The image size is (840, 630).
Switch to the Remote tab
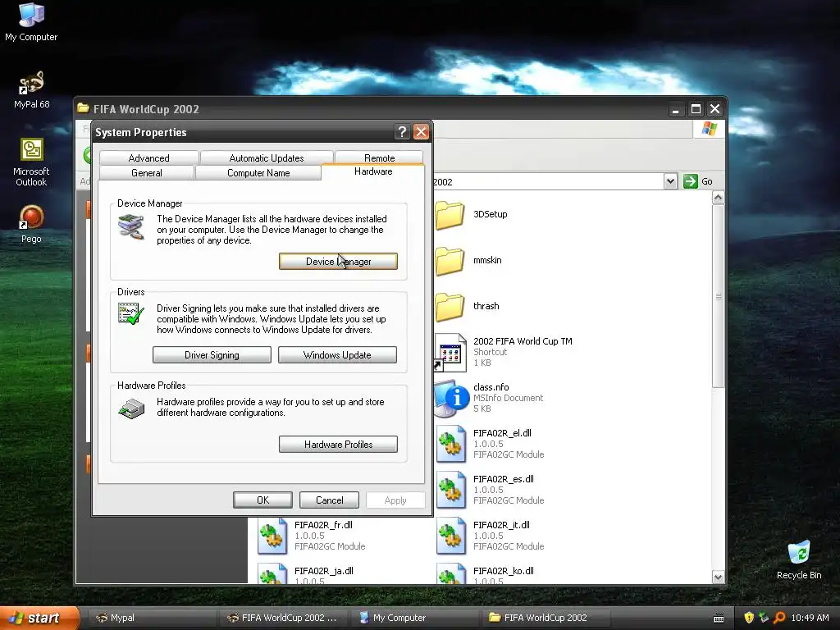(379, 157)
